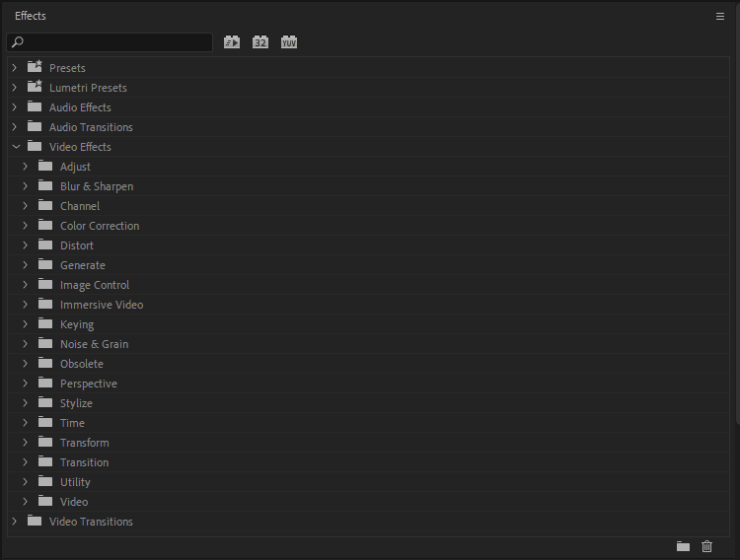
Task: Expand the Keying subfolder
Action: 25,324
